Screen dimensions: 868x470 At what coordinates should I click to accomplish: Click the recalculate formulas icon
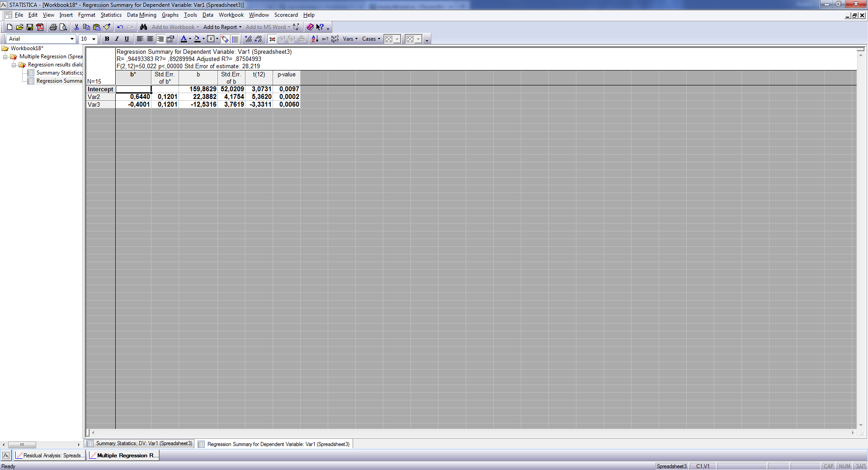[335, 39]
